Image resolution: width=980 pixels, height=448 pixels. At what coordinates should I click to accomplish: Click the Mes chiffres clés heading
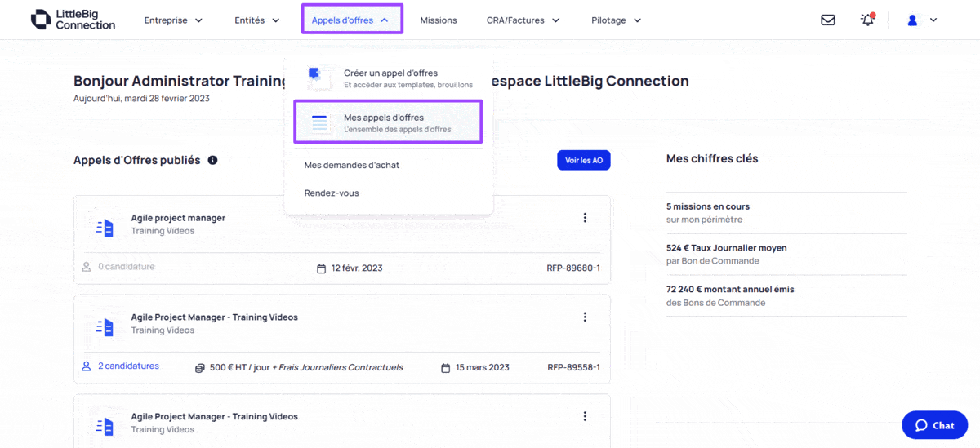point(712,159)
